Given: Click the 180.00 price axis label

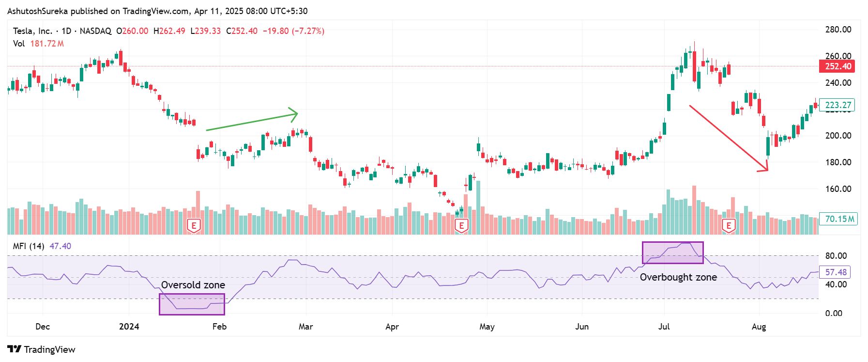Looking at the screenshot, I should (838, 162).
